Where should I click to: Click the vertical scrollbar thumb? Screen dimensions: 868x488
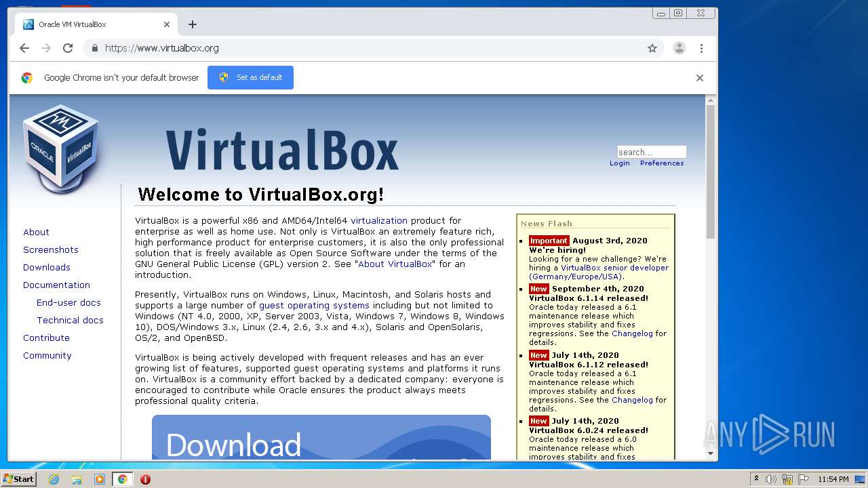click(x=711, y=171)
